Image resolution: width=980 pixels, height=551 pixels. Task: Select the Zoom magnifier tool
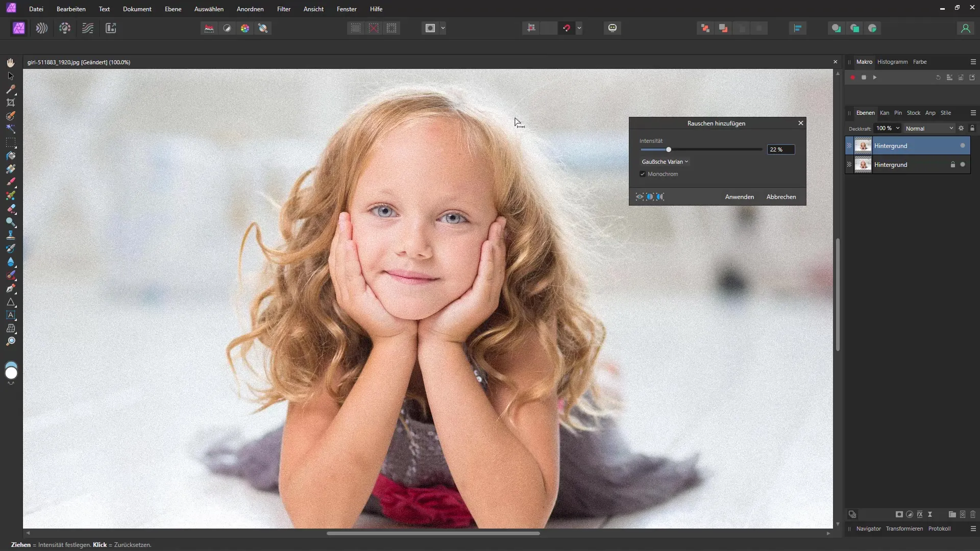click(x=11, y=341)
